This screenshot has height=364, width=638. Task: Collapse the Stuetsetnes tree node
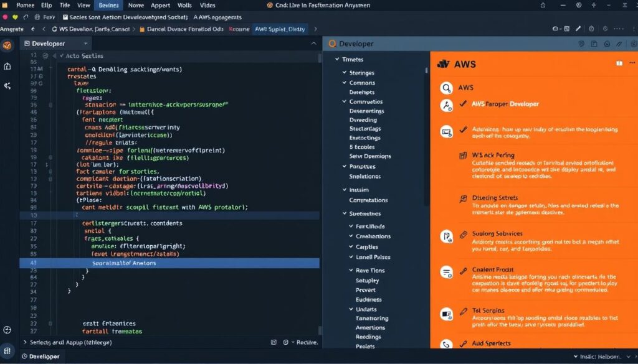[x=344, y=213]
